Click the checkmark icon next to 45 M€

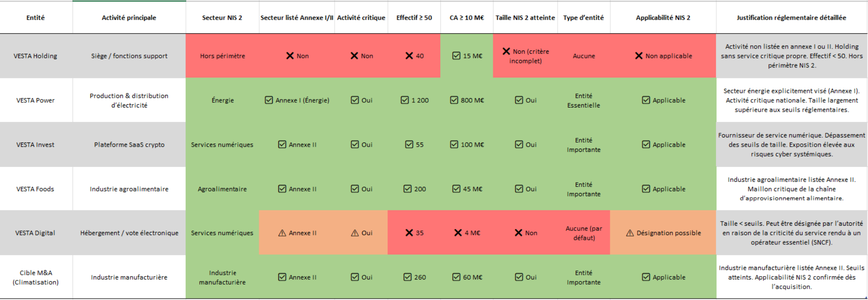click(x=456, y=189)
